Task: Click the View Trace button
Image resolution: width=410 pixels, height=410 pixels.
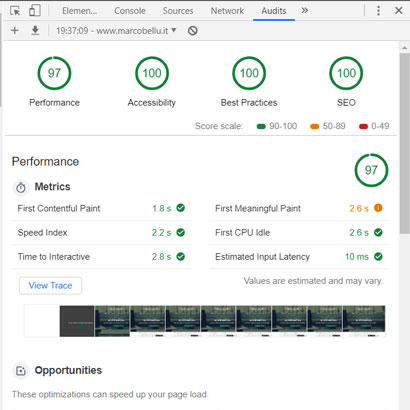Action: (x=50, y=286)
